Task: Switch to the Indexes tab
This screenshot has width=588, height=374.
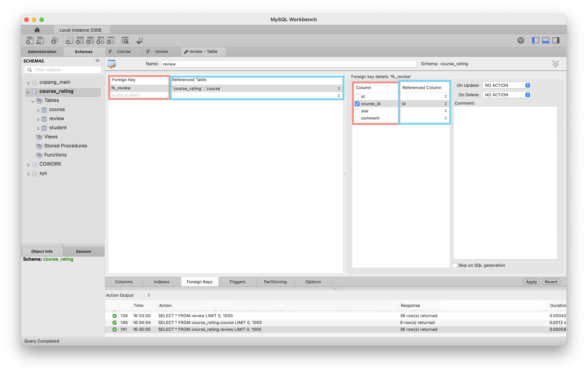Action: pos(161,282)
